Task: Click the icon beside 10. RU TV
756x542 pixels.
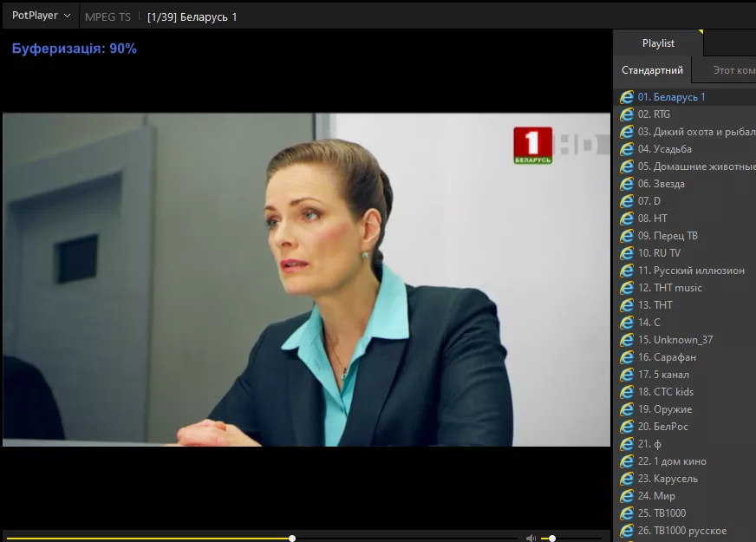Action: pyautogui.click(x=626, y=253)
